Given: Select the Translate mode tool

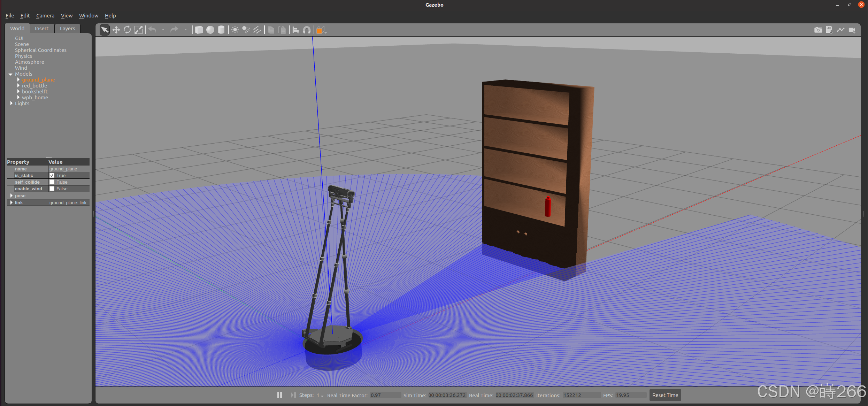Looking at the screenshot, I should pos(116,30).
